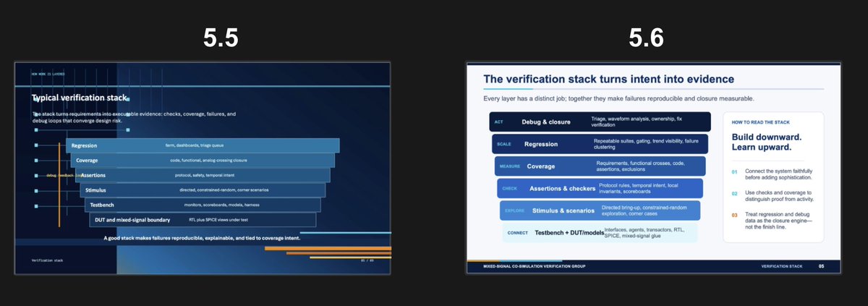Select the DUT and mixed-signal boundary bar
The width and height of the screenshot is (868, 306).
click(x=203, y=220)
